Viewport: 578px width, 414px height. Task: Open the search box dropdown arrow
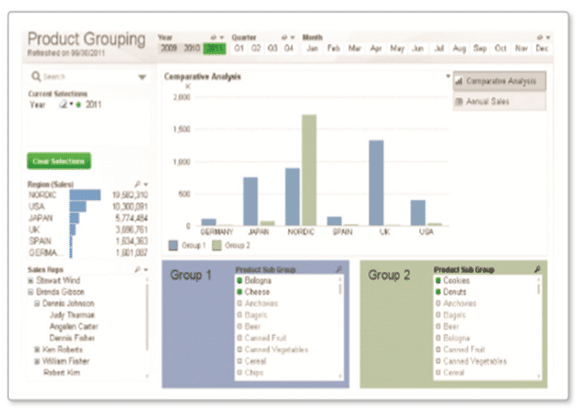click(142, 77)
